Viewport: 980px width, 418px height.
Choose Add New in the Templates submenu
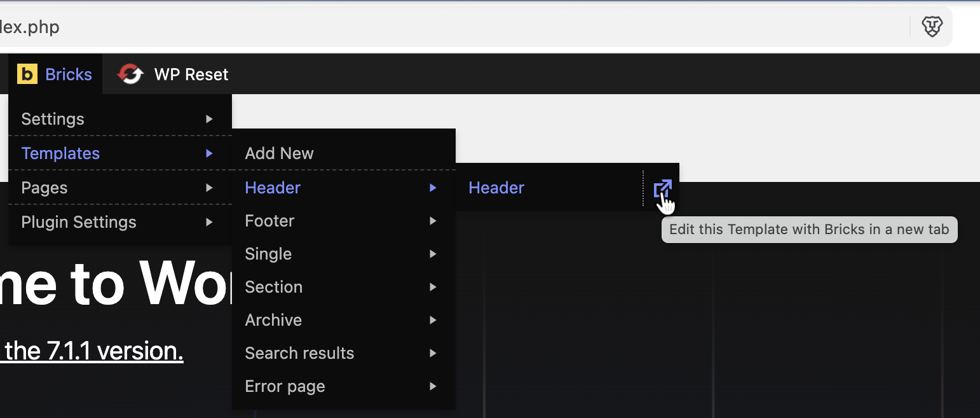pos(344,153)
